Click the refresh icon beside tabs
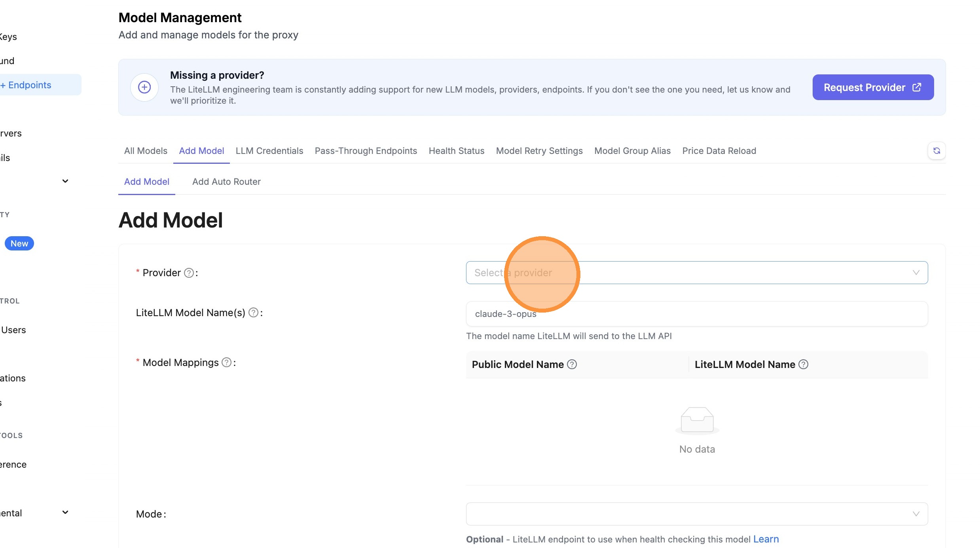Screen dimensions: 980x548 tap(936, 151)
